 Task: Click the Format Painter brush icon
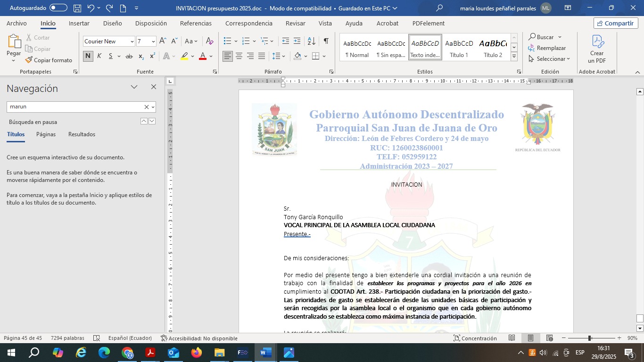[x=29, y=60]
